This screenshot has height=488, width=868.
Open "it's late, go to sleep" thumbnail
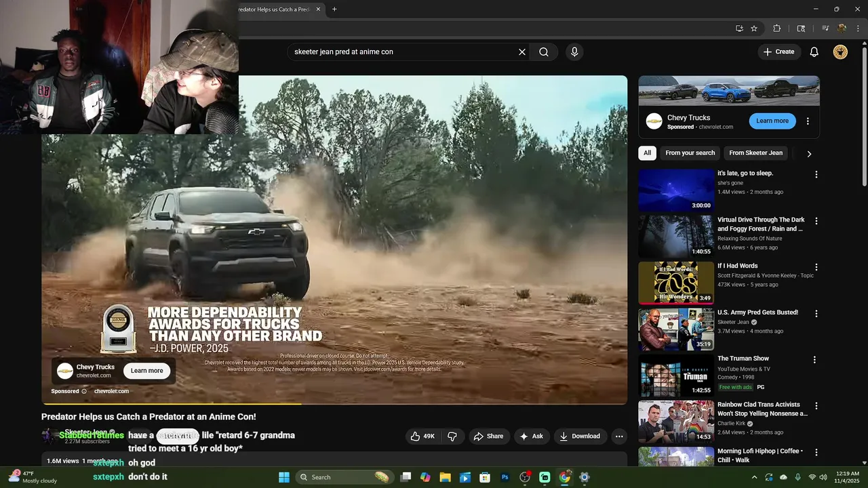pyautogui.click(x=675, y=190)
